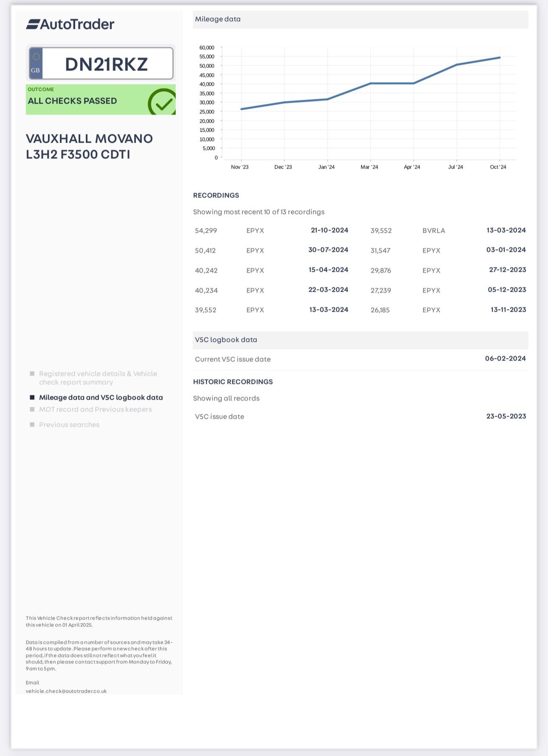
Task: Select the bullet beside Mileage data and V5C
Action: tap(32, 398)
